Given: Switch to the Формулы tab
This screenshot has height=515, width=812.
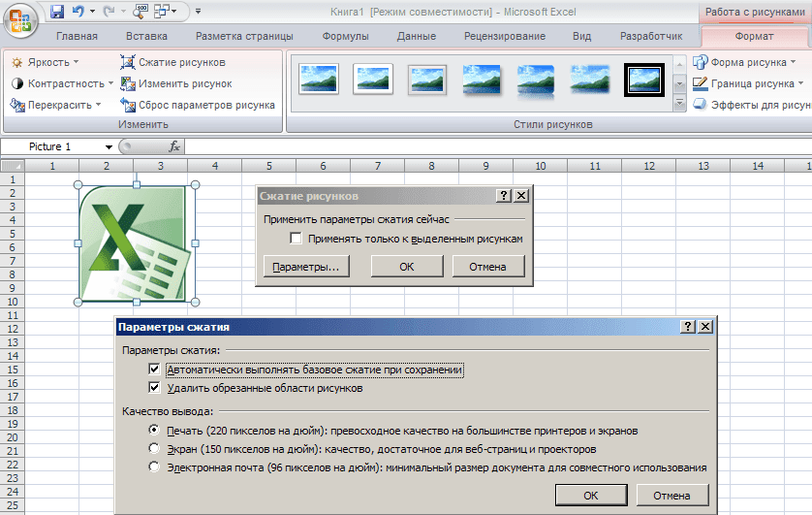Looking at the screenshot, I should pyautogui.click(x=345, y=36).
